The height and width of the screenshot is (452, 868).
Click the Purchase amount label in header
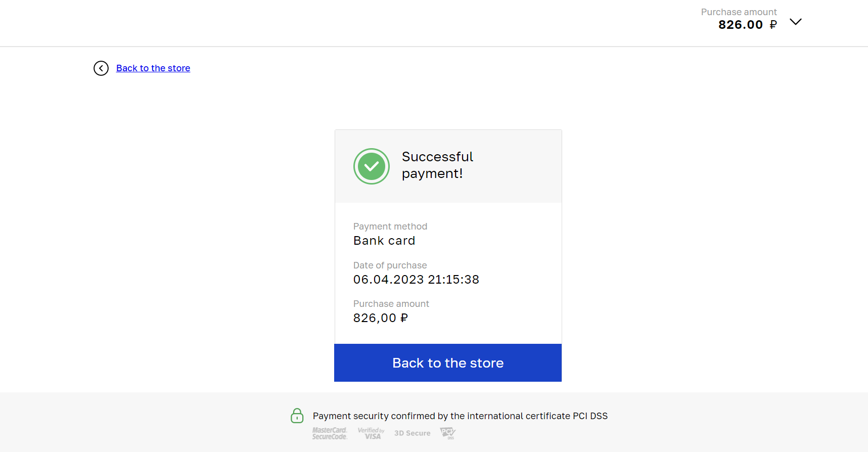point(739,12)
